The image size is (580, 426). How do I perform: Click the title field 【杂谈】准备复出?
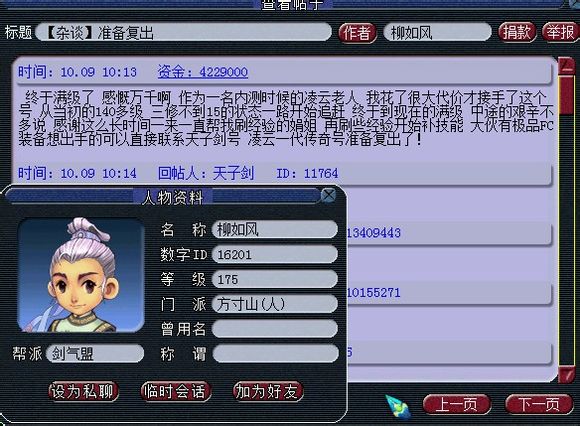[183, 33]
